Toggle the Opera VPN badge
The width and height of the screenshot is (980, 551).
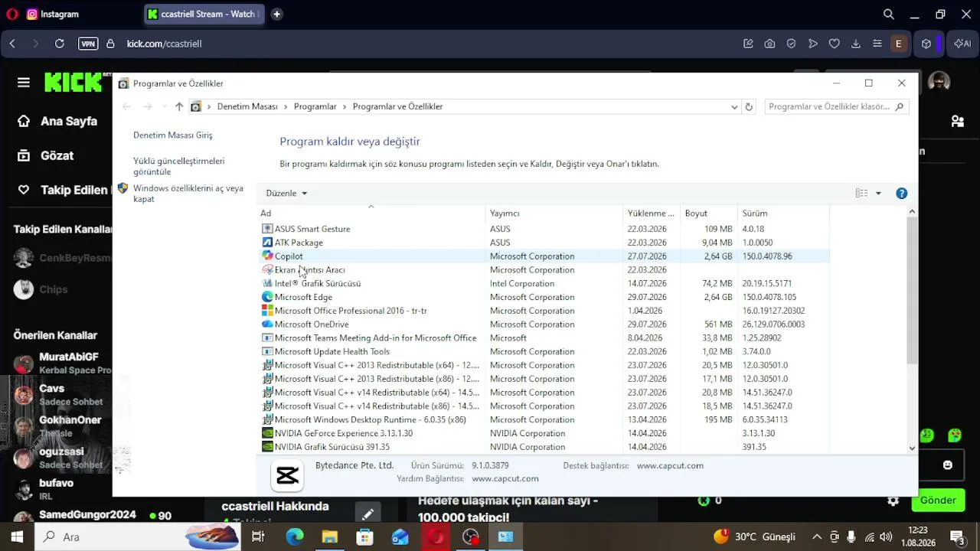88,44
